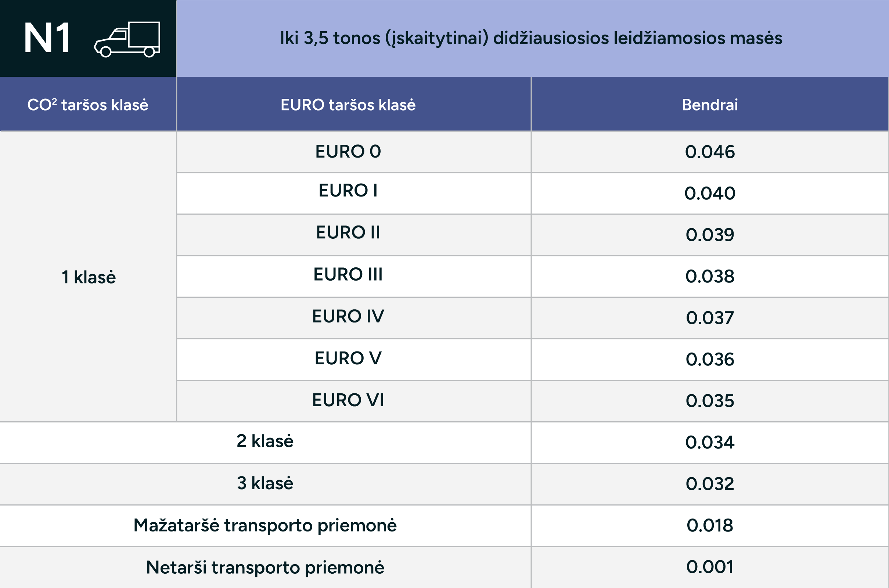Click the title about 3,5 tonos mass

point(531,38)
